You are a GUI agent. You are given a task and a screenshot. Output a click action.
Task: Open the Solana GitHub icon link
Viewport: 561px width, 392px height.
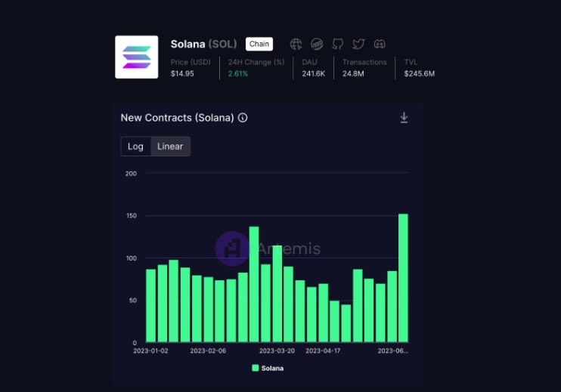337,44
